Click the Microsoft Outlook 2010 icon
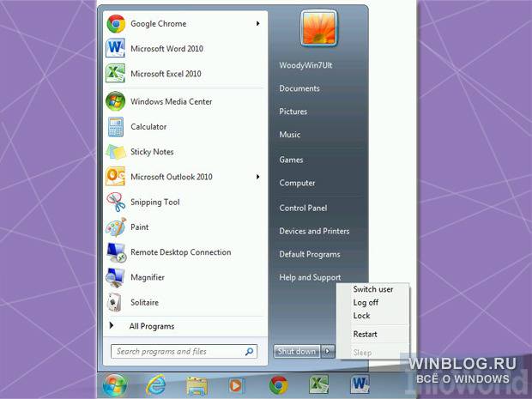The height and width of the screenshot is (399, 532). click(x=115, y=177)
